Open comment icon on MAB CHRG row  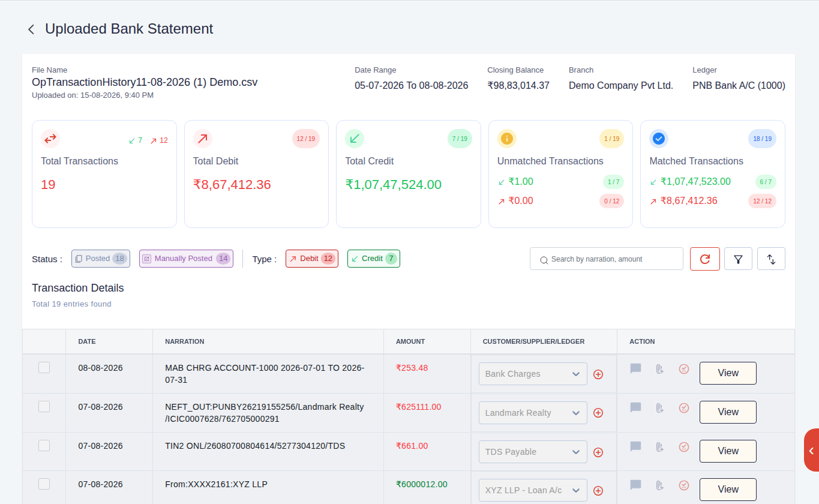click(x=636, y=368)
